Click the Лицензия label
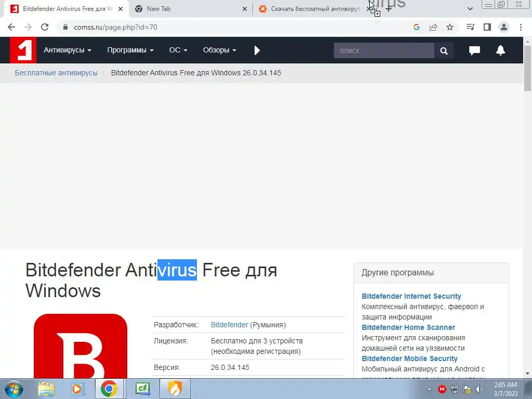 coord(170,341)
